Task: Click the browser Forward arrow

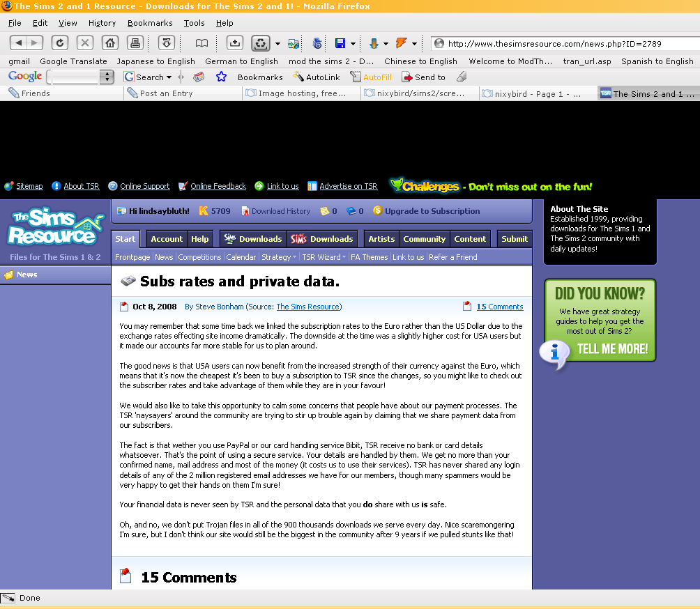Action: (35, 43)
